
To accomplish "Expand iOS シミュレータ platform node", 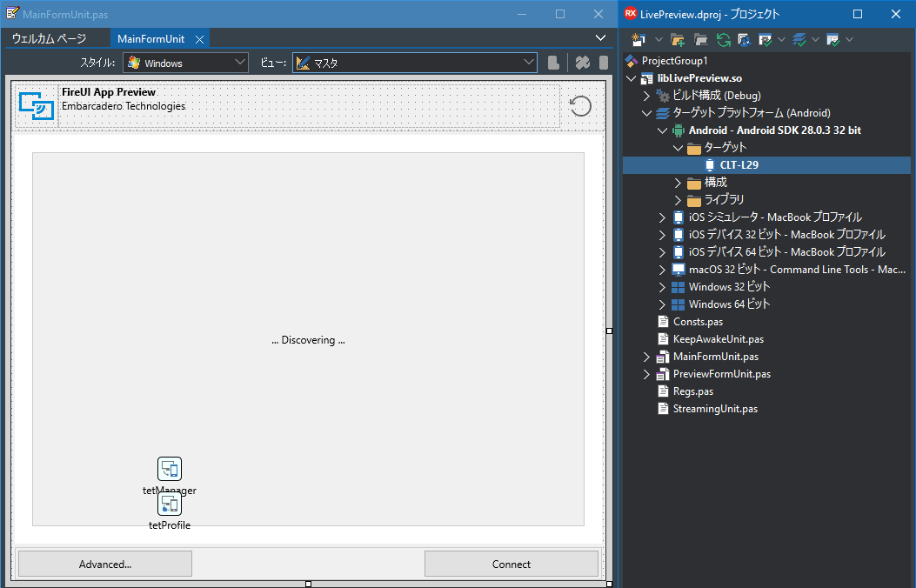I will (x=662, y=217).
